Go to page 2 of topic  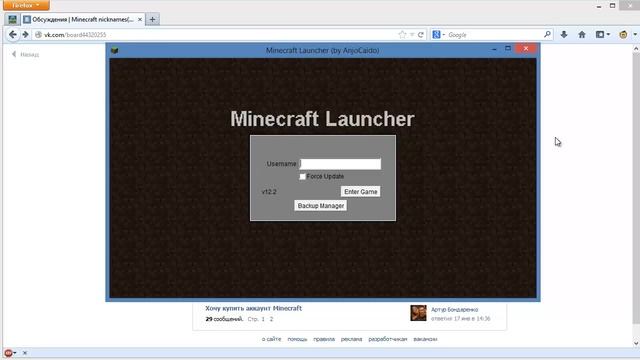click(x=271, y=319)
